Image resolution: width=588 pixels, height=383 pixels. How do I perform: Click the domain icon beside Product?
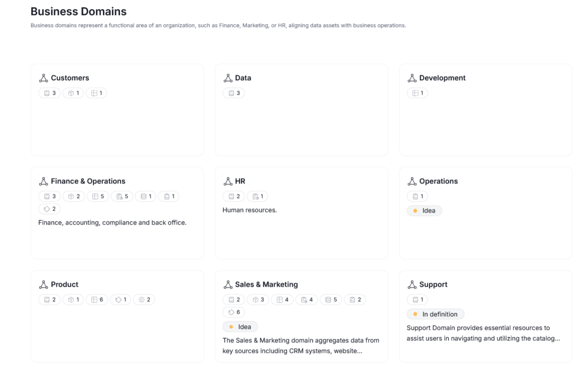[44, 285]
